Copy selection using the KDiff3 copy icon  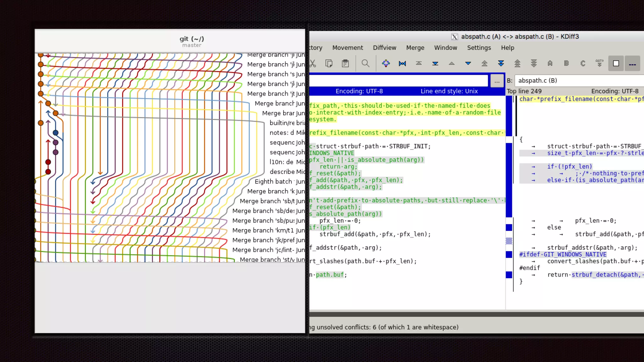329,63
